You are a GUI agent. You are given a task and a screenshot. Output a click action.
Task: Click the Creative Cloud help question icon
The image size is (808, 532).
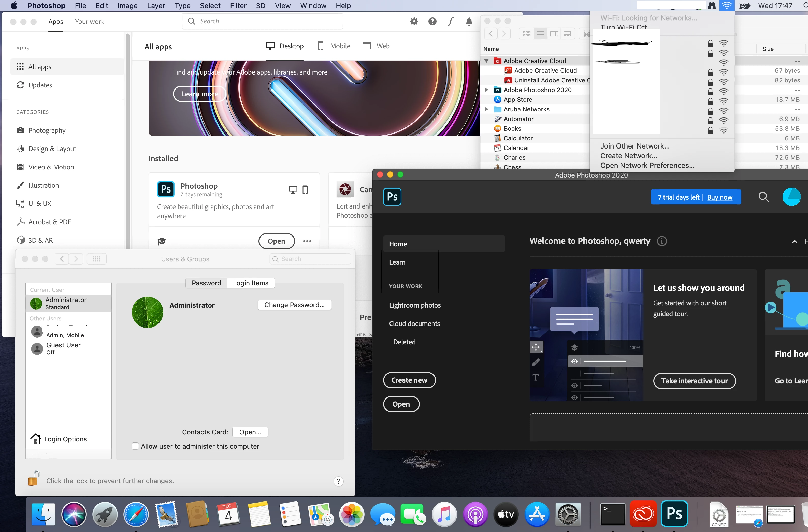coord(432,21)
